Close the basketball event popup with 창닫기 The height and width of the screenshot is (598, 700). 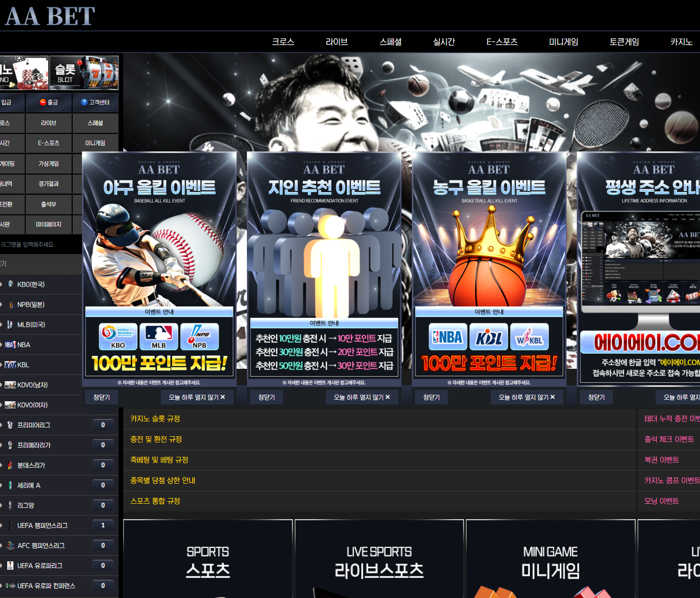431,398
